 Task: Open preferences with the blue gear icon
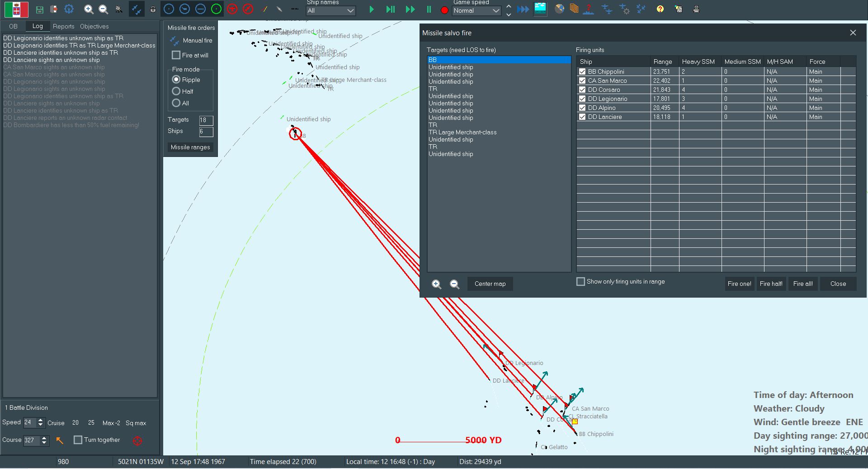click(69, 9)
